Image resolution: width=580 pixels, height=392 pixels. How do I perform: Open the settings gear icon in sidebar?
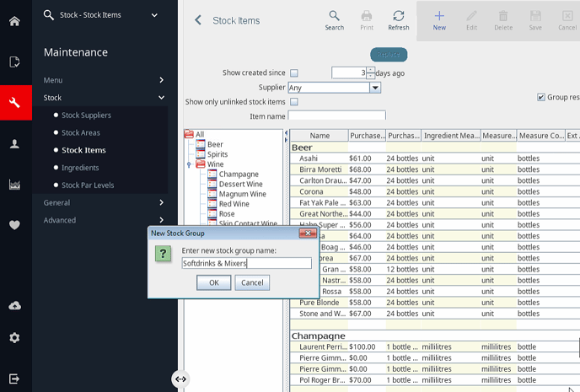click(x=14, y=338)
